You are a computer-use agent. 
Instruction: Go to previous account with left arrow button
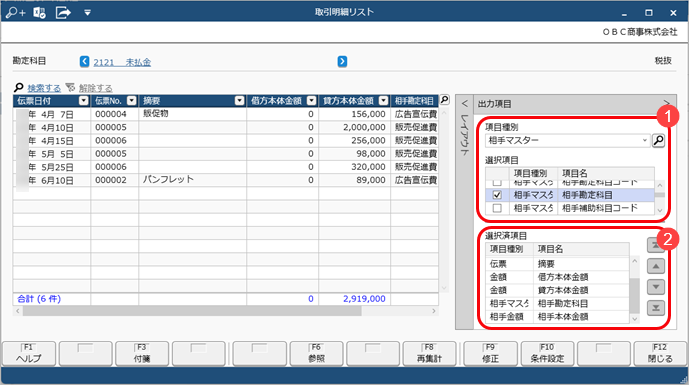pos(84,62)
